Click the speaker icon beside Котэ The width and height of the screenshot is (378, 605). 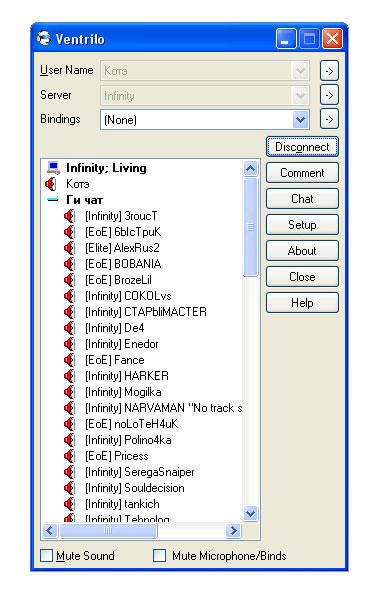click(51, 184)
